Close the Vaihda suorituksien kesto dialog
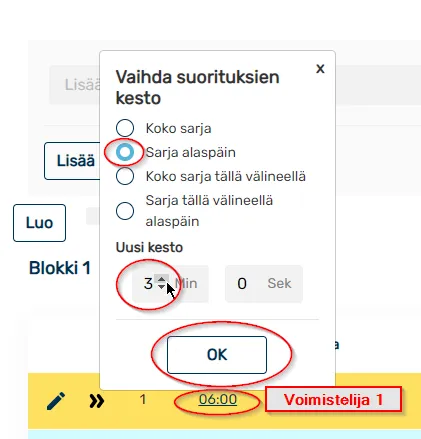The image size is (421, 439). [320, 69]
